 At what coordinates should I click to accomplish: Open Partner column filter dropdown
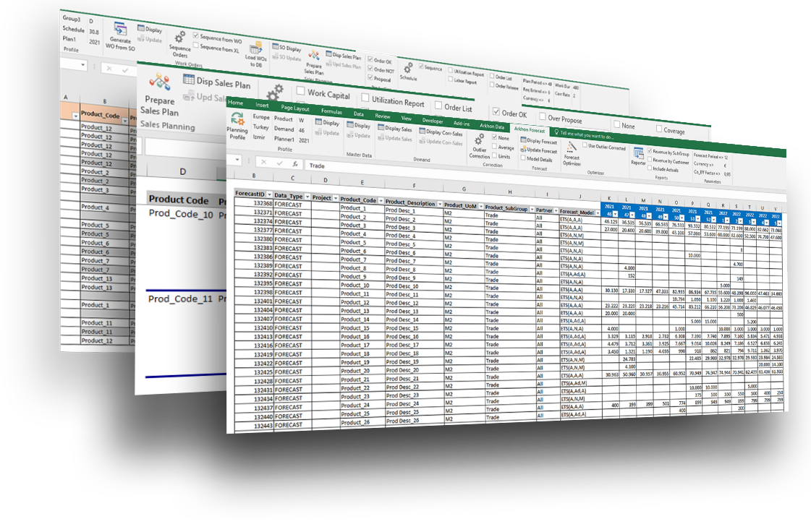(556, 210)
